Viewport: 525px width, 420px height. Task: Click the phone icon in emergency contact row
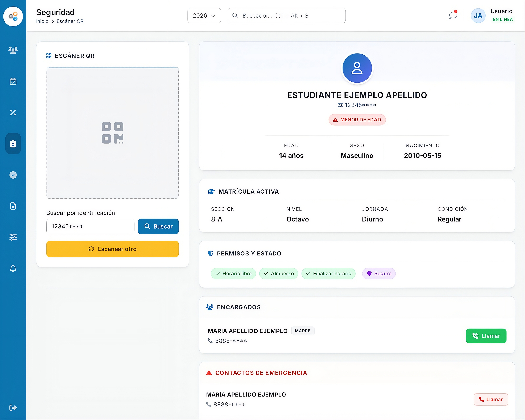(209, 404)
